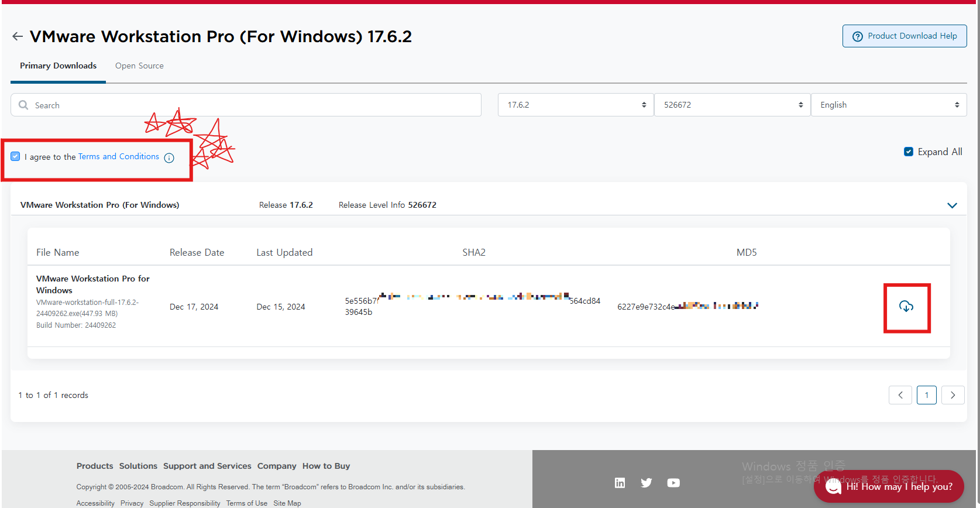Select page 1 in pagination
Screen dimensions: 980x508
tap(927, 395)
